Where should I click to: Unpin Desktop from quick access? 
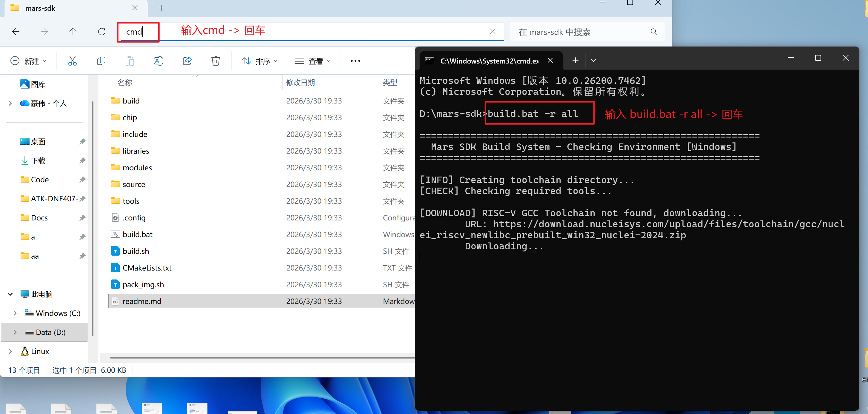coord(82,141)
